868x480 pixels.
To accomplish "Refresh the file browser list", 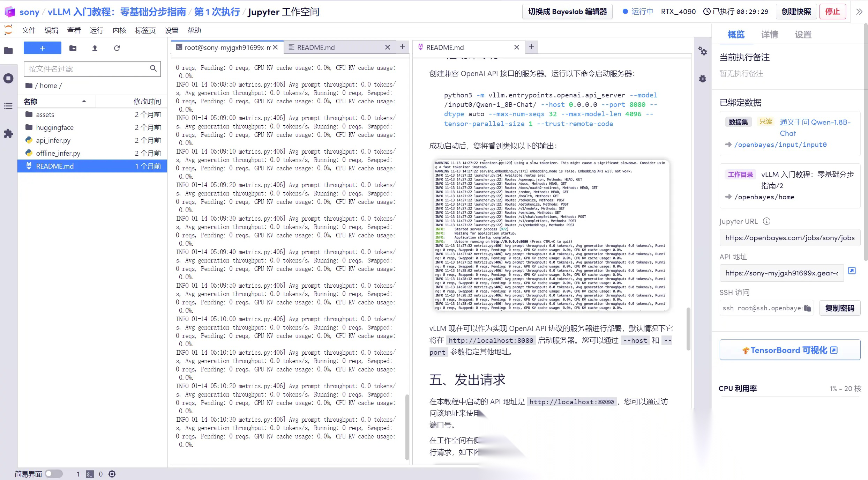I will click(x=117, y=48).
